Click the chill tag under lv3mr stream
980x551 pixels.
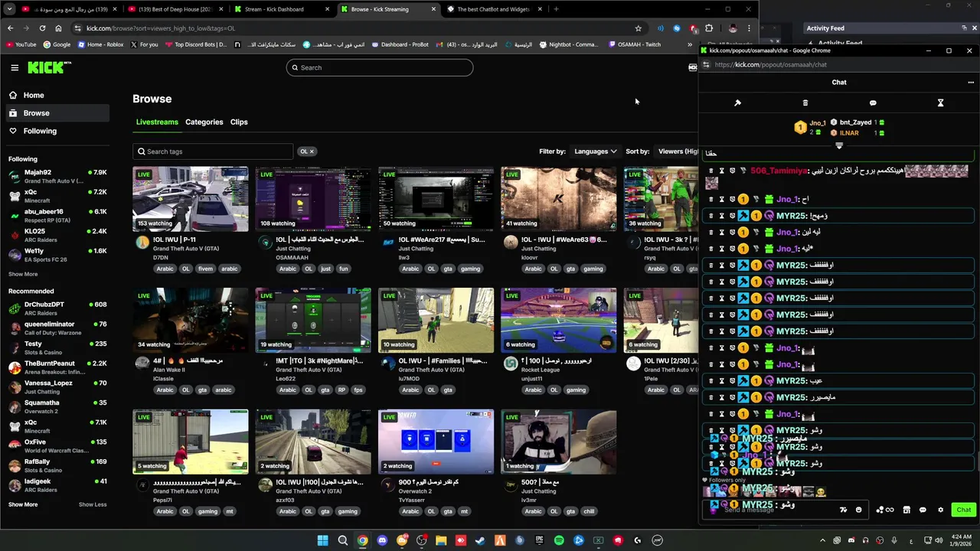click(588, 511)
